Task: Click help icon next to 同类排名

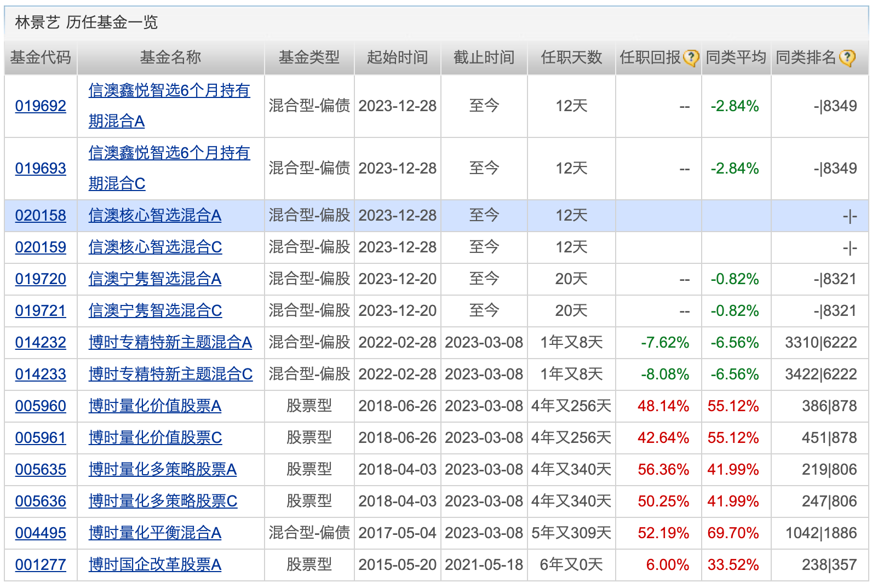Action: point(847,57)
